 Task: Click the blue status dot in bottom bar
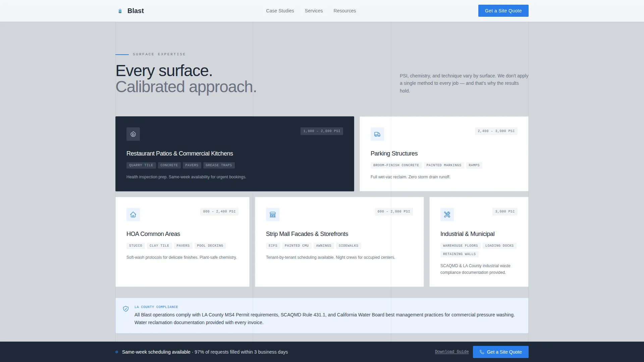(x=117, y=352)
